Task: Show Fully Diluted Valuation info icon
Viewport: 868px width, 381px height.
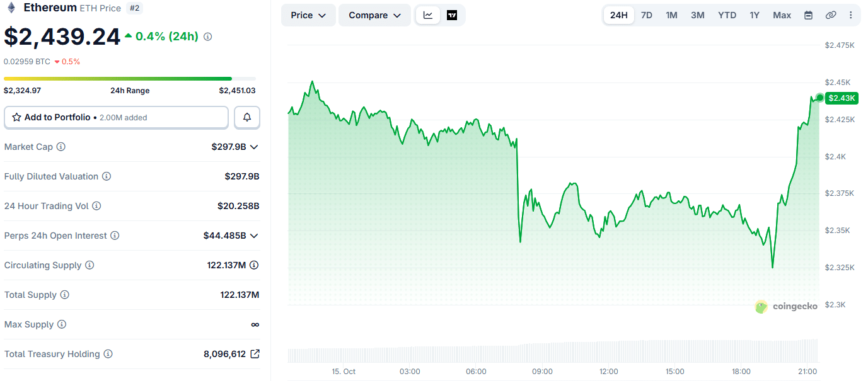Action: pos(107,176)
